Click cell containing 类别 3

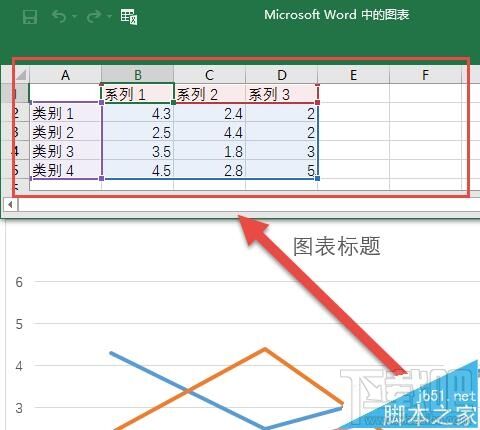point(65,151)
